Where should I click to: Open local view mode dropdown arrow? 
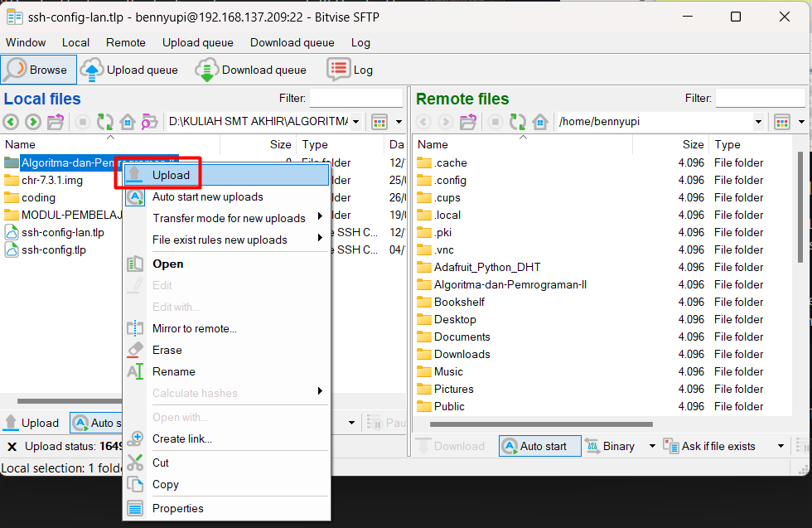click(399, 123)
